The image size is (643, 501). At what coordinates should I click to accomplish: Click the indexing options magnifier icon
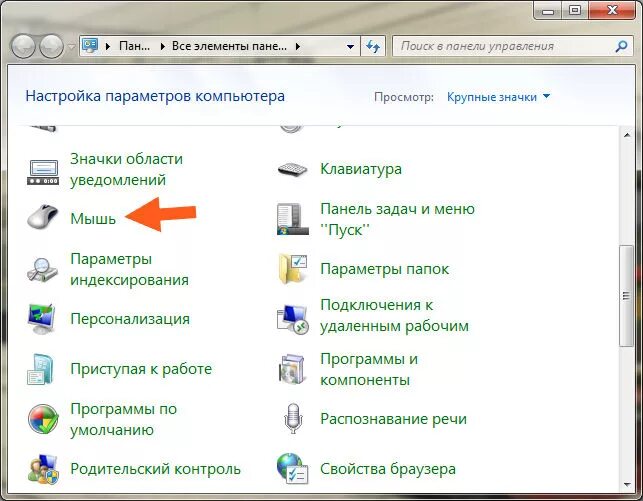pos(43,269)
